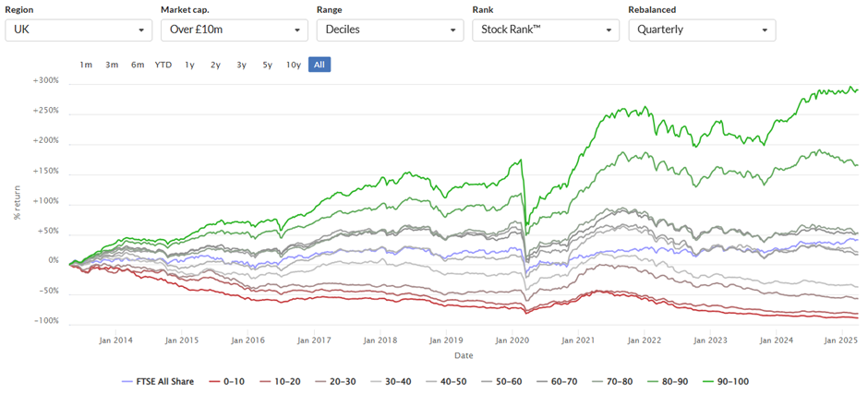
Task: Select the YTD time range
Action: [163, 65]
